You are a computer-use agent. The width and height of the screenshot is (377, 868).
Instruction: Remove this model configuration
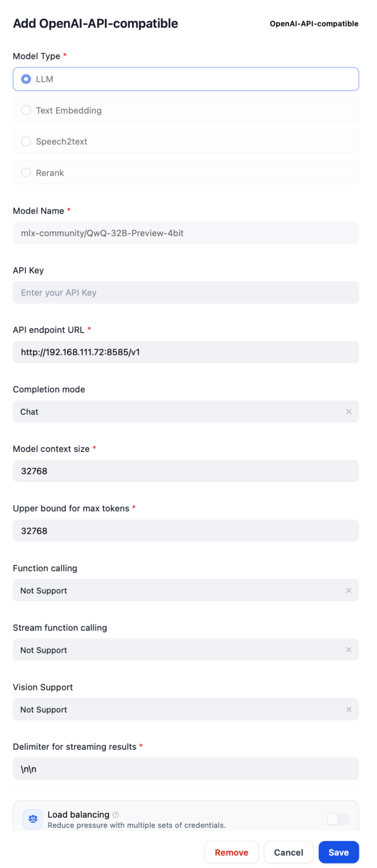(x=231, y=852)
